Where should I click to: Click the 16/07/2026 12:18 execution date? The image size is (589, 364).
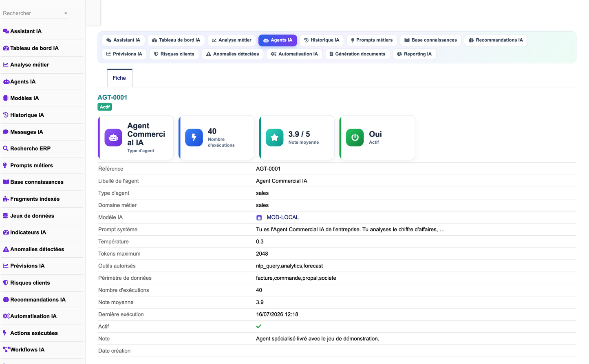click(277, 314)
